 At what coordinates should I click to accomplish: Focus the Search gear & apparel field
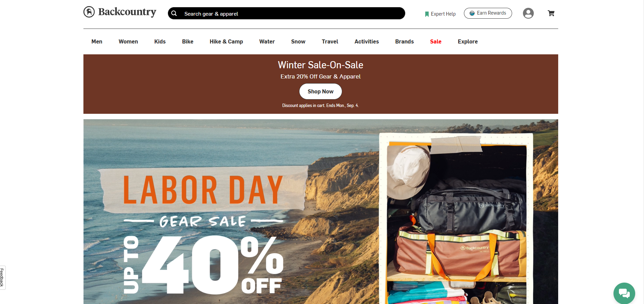(x=286, y=13)
